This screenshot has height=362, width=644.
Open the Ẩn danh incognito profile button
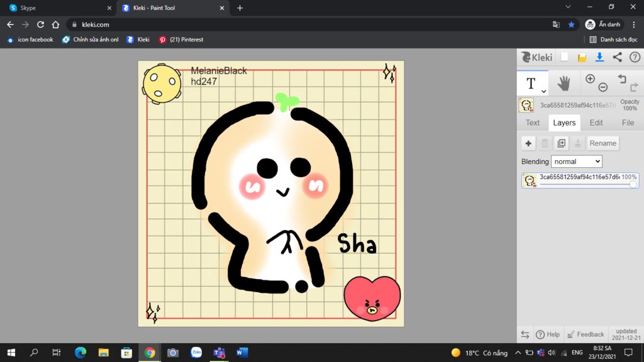[x=603, y=25]
